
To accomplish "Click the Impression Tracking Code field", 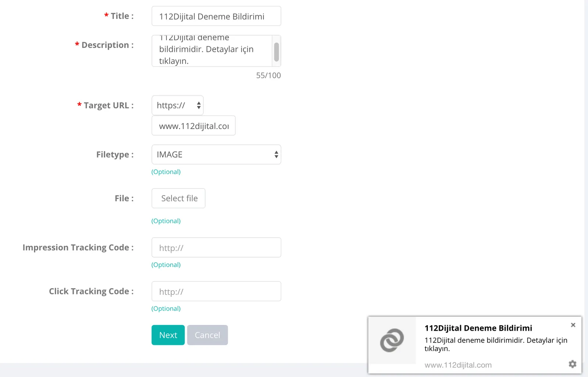I will tap(216, 248).
